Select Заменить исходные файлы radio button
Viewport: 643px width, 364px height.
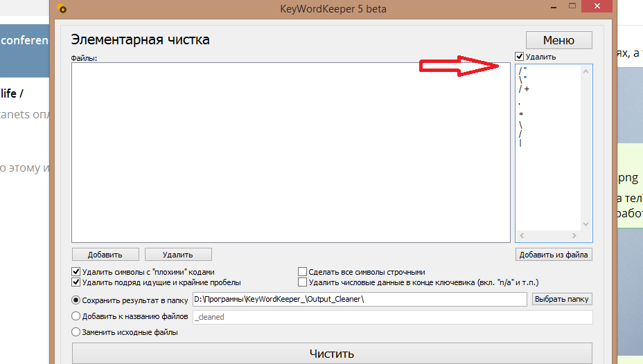(x=76, y=332)
